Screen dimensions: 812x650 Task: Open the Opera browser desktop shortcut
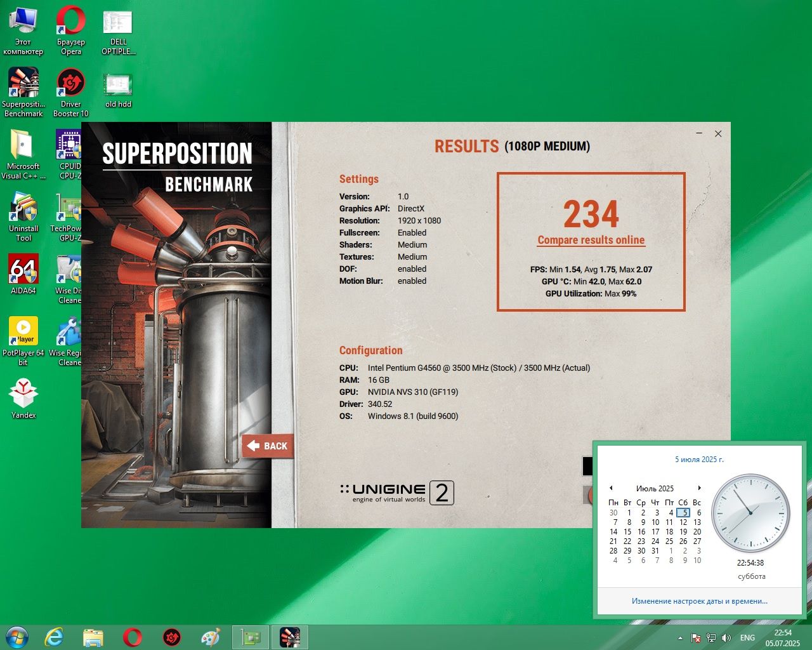[x=70, y=30]
